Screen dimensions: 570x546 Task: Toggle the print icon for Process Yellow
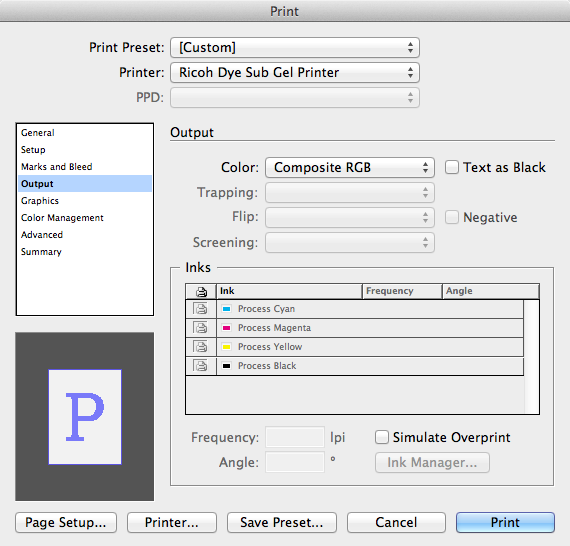201,346
